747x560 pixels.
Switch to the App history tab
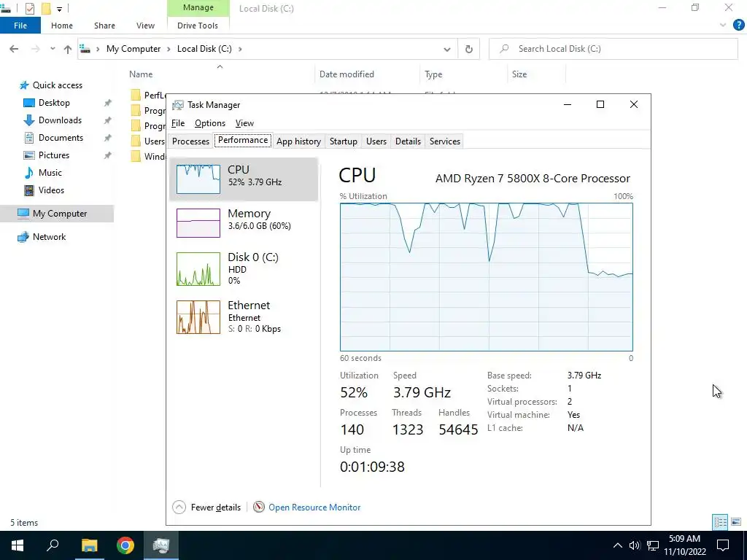[298, 141]
